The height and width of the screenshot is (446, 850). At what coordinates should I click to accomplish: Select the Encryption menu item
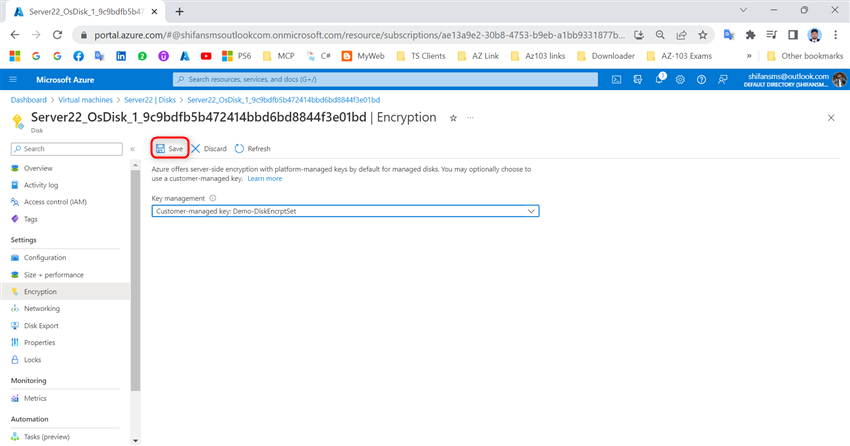(x=65, y=292)
